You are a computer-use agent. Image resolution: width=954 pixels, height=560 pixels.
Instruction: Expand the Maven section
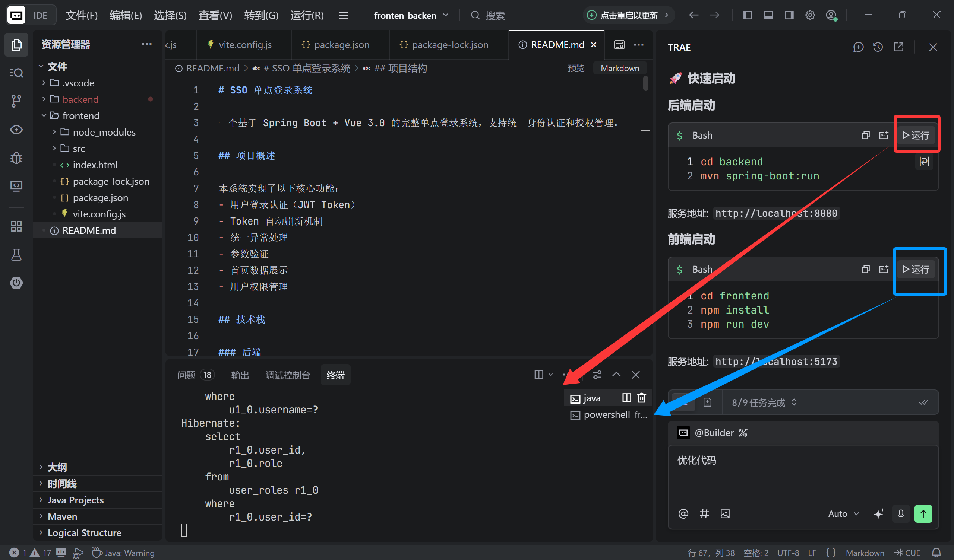[62, 516]
